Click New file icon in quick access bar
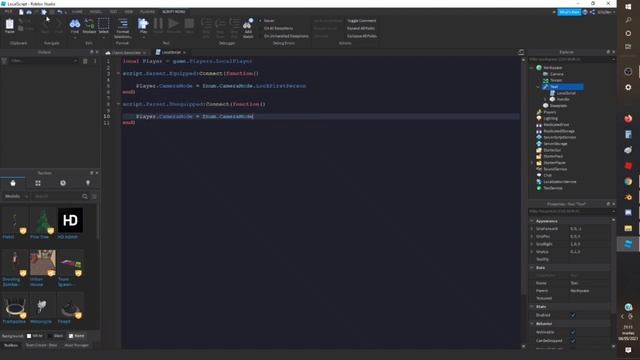Viewport: 640px width, 360px height. pos(21,12)
